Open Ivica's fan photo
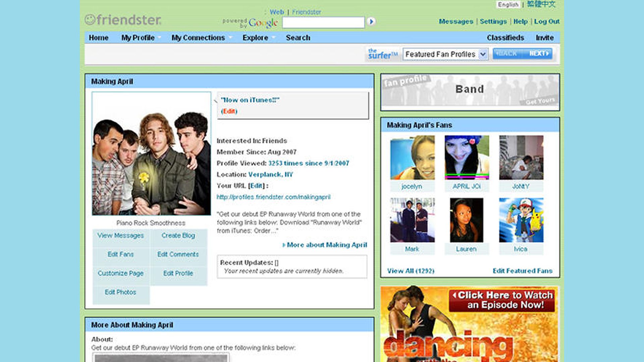The height and width of the screenshot is (362, 644). pos(521,220)
